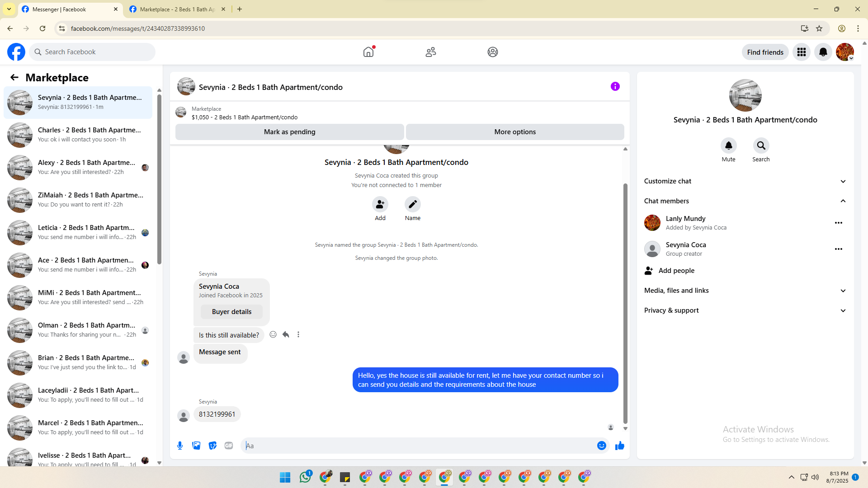Viewport: 868px width, 488px height.
Task: Click the Search Facebook field
Action: (x=92, y=52)
